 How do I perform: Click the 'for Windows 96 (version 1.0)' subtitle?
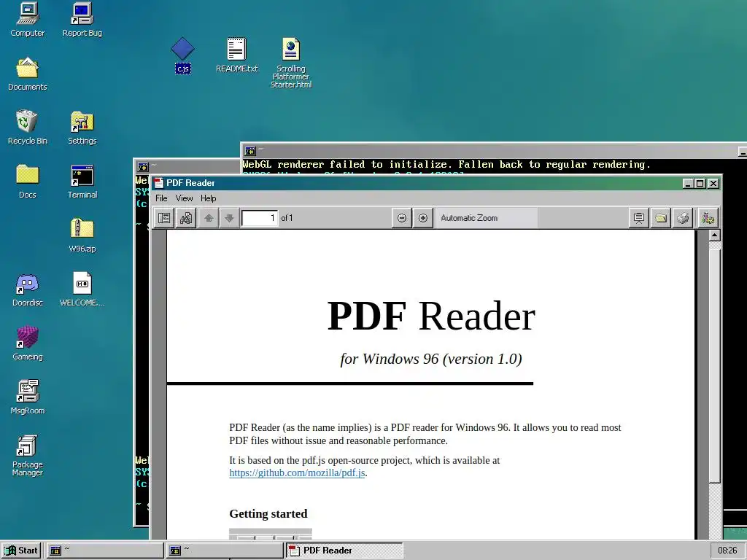coord(431,359)
